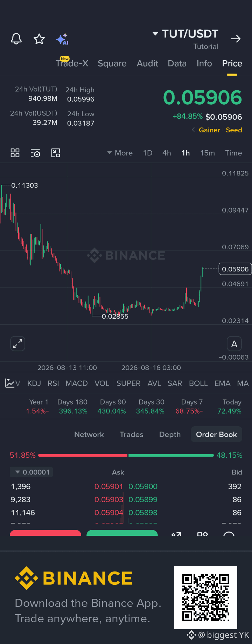The image size is (252, 644).
Task: Tap the $0.05906 USD price value
Action: point(224,117)
